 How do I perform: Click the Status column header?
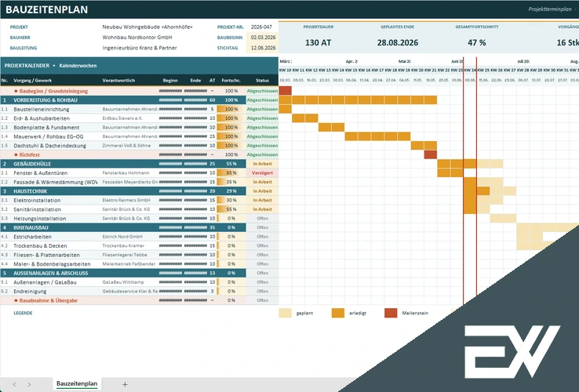[x=262, y=81]
